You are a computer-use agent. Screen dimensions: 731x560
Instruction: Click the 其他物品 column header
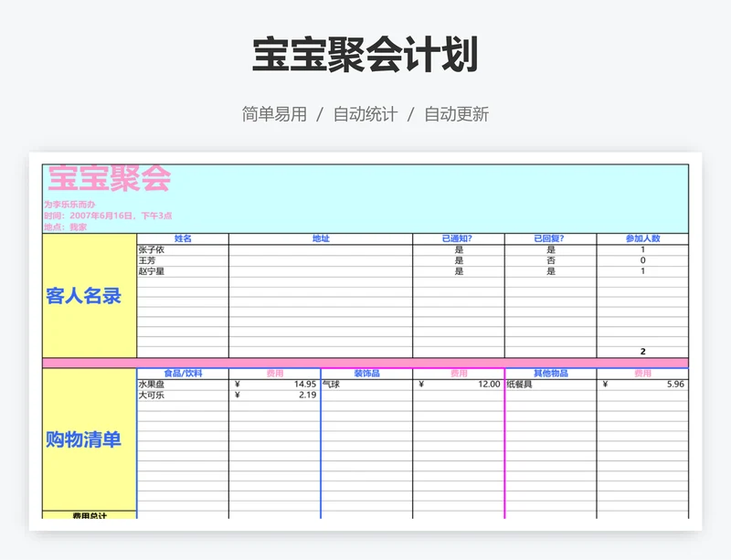point(551,374)
